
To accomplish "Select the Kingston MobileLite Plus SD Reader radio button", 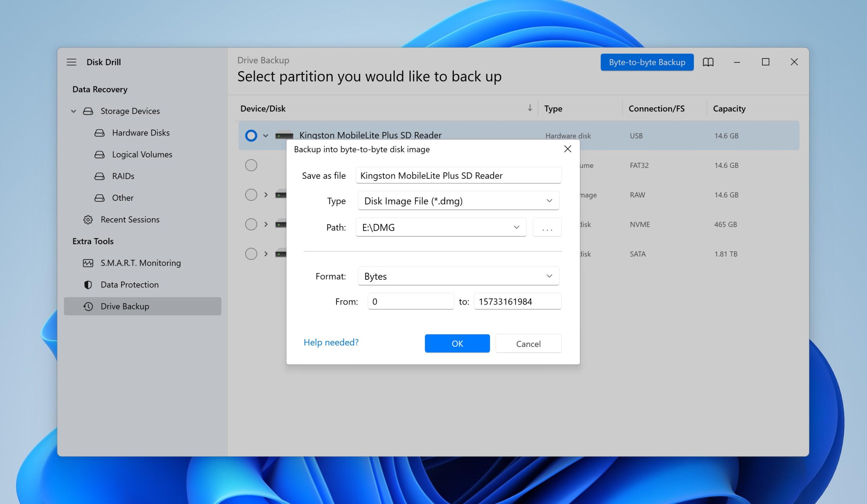I will coord(251,135).
